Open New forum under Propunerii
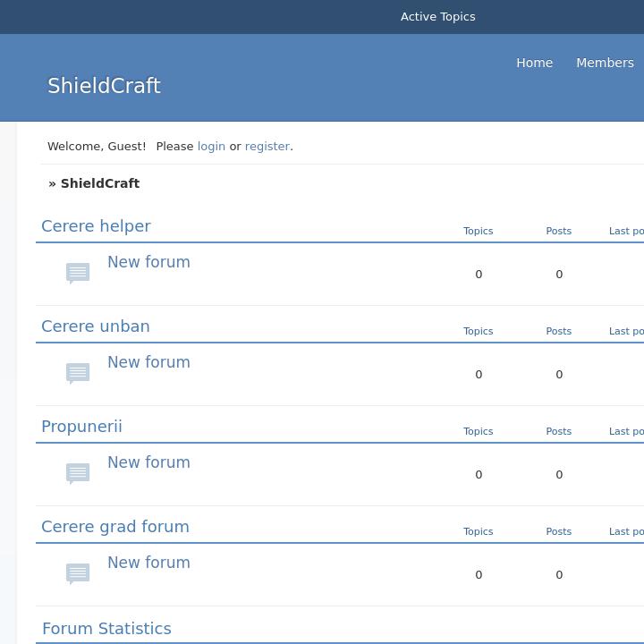 pyautogui.click(x=148, y=462)
